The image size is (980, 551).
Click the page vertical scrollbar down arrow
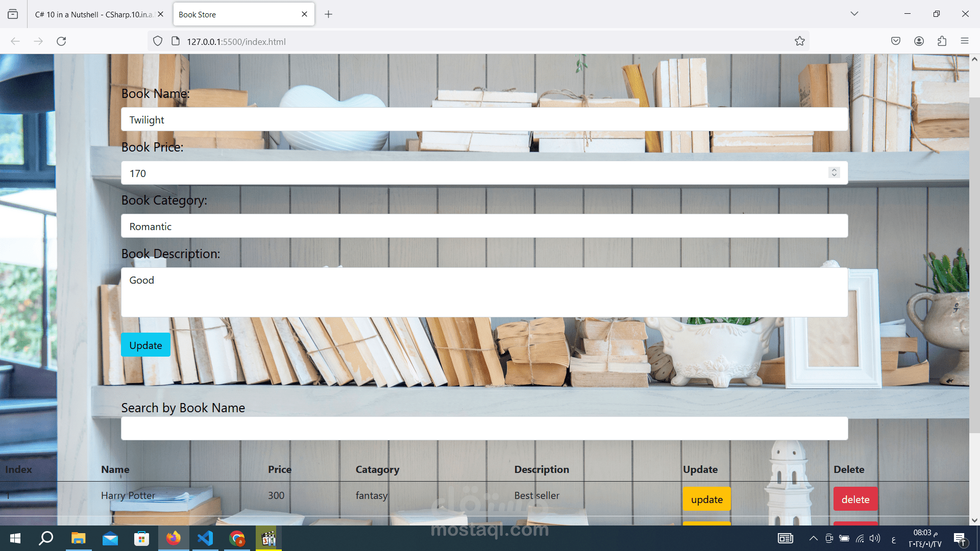coord(974,520)
